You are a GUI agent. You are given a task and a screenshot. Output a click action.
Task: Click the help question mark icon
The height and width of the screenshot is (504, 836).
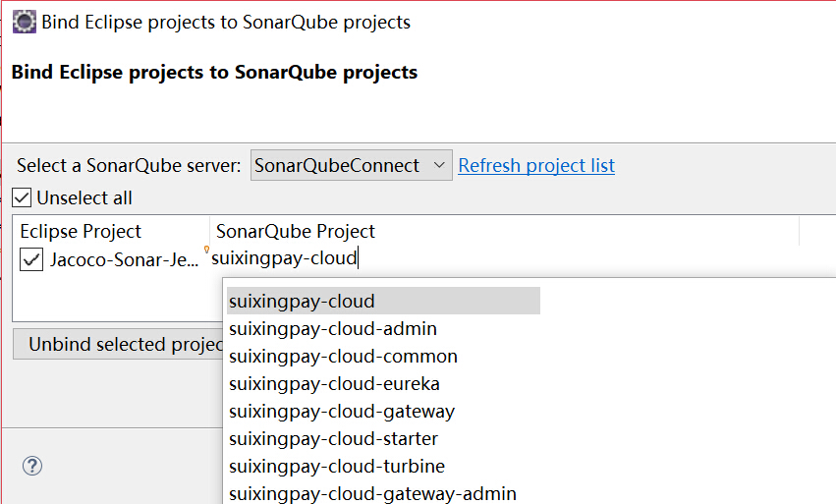pyautogui.click(x=32, y=466)
